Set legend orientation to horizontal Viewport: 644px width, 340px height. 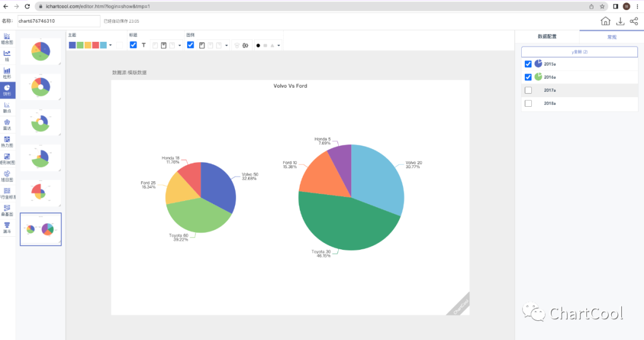click(245, 45)
